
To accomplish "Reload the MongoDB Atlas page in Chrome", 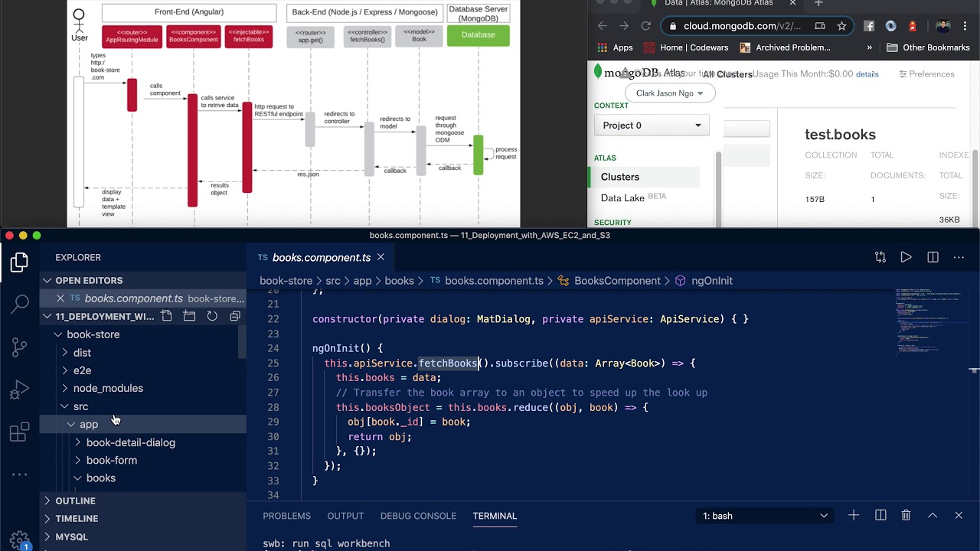I will [x=645, y=26].
